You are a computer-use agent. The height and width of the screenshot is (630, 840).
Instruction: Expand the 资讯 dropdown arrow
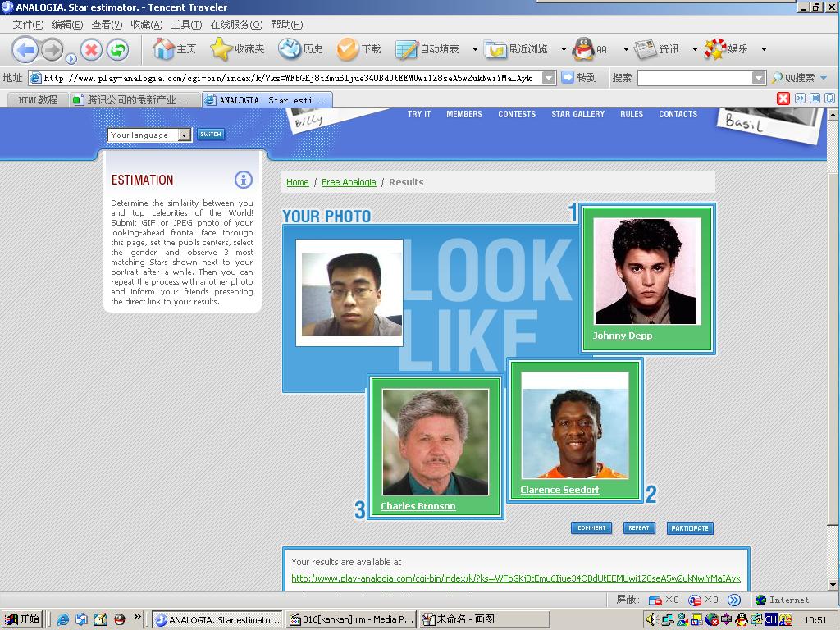pyautogui.click(x=695, y=49)
